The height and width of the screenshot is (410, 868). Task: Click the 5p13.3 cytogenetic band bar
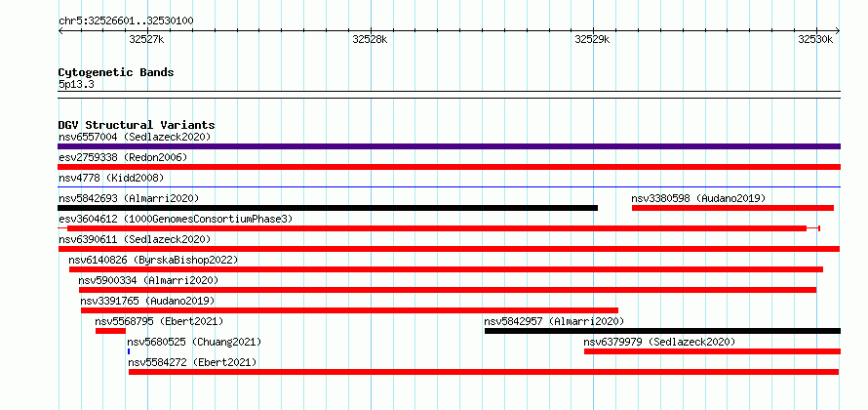[449, 95]
